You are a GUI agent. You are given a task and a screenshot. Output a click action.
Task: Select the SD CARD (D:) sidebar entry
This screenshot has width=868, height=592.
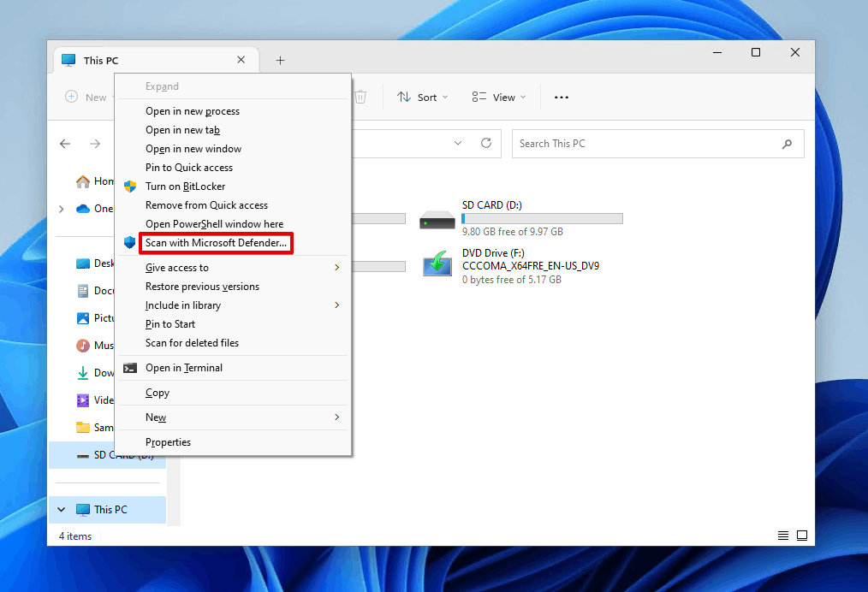point(107,455)
